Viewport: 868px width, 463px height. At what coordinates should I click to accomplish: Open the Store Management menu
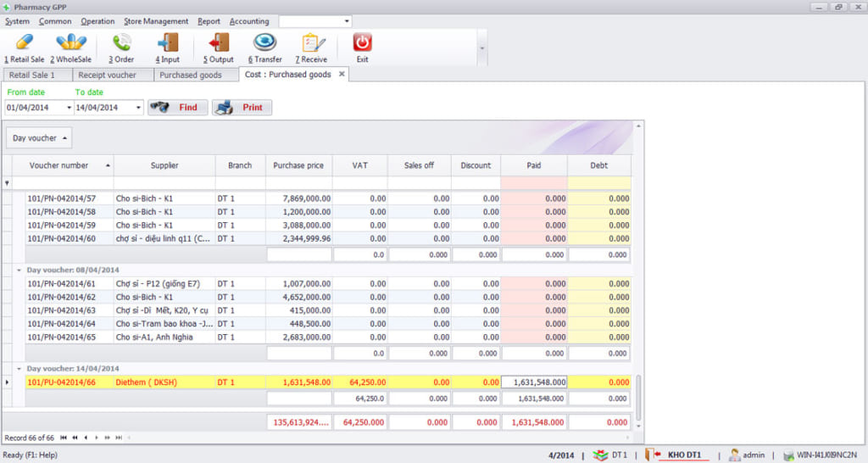(x=156, y=21)
